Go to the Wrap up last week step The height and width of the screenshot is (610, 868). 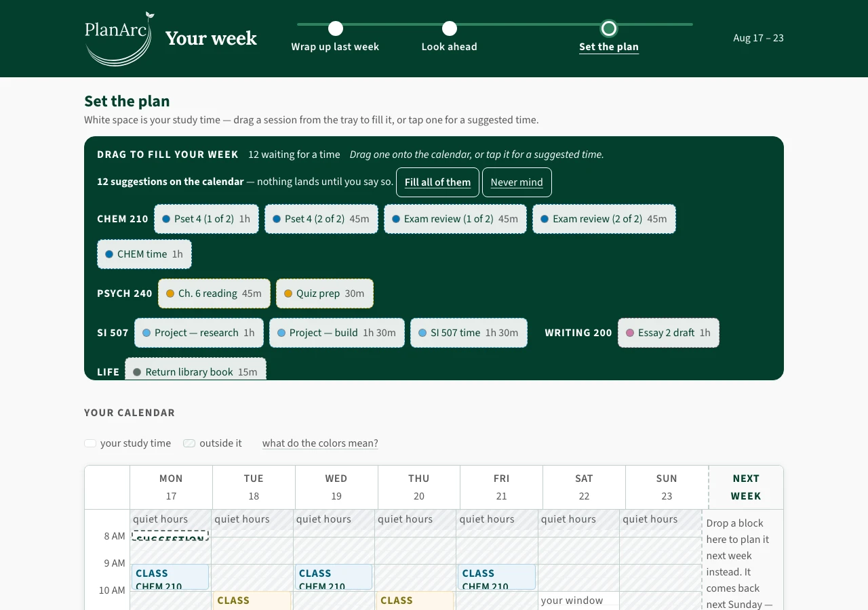pos(335,37)
